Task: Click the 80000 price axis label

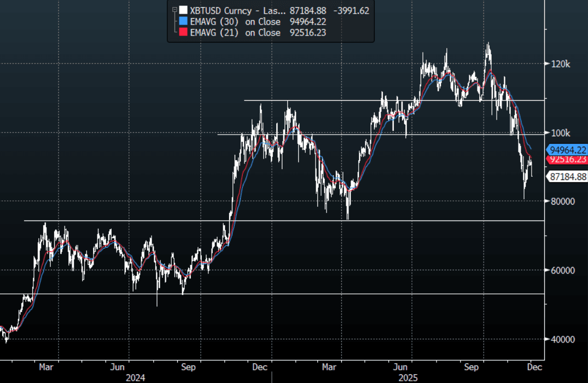Action: click(x=562, y=201)
